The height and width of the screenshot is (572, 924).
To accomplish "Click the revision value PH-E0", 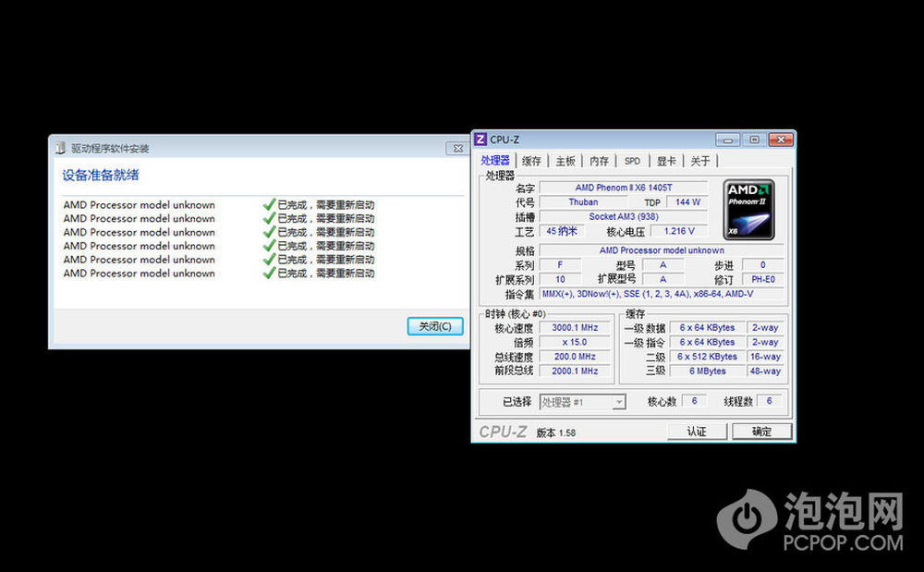I will tap(763, 280).
